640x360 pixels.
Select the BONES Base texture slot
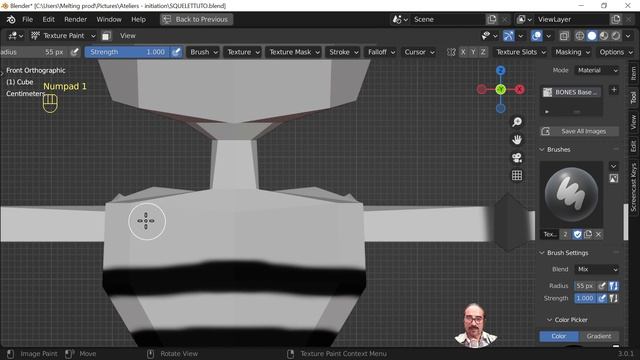[571, 92]
